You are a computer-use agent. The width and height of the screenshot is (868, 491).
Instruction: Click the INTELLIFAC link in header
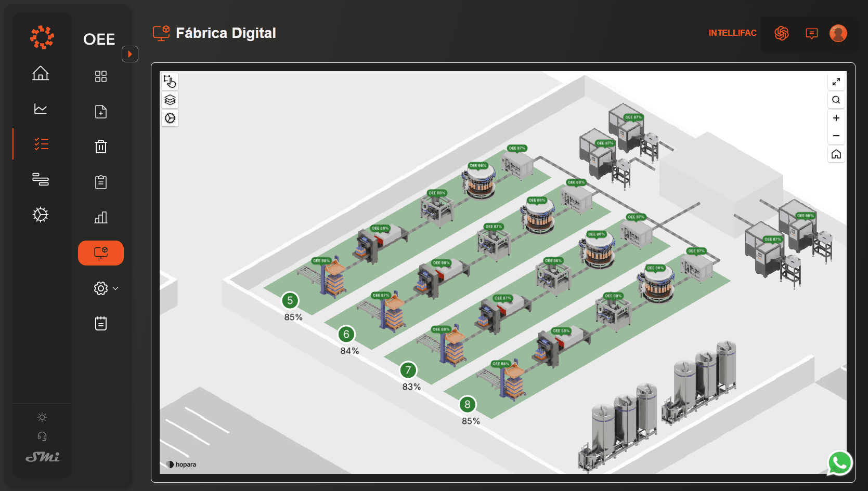pos(732,33)
